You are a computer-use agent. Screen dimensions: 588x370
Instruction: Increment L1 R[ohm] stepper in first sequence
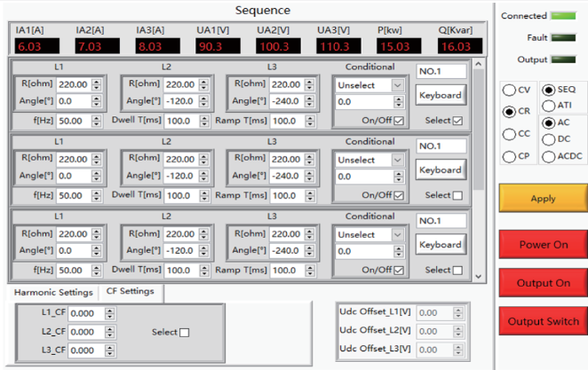[97, 82]
